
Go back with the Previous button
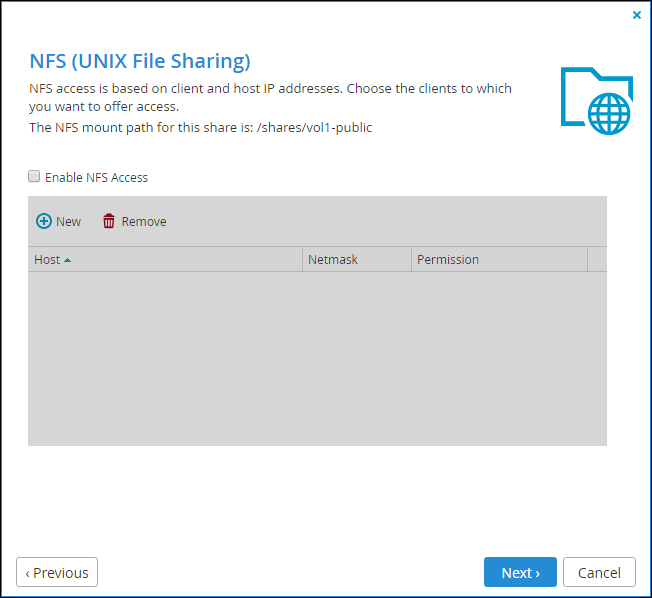pyautogui.click(x=57, y=572)
